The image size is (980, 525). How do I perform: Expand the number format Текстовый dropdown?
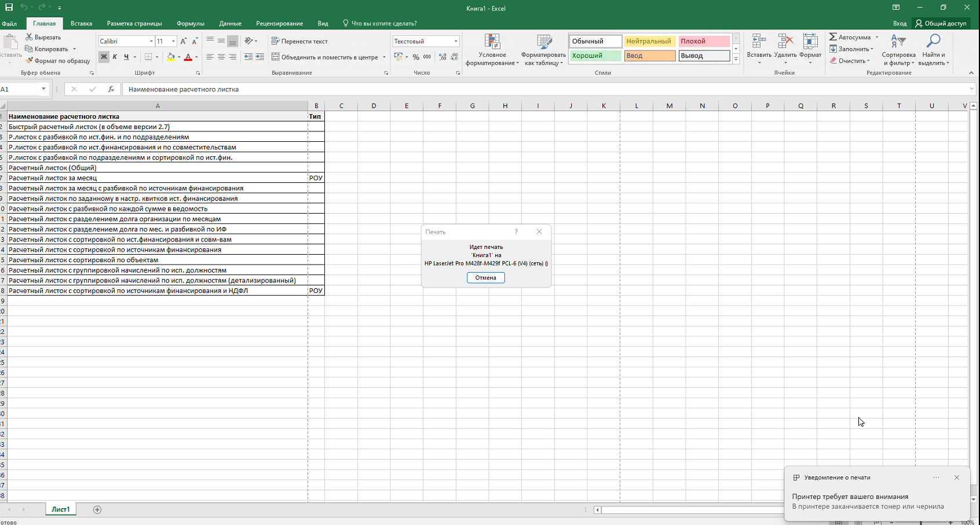[x=456, y=41]
